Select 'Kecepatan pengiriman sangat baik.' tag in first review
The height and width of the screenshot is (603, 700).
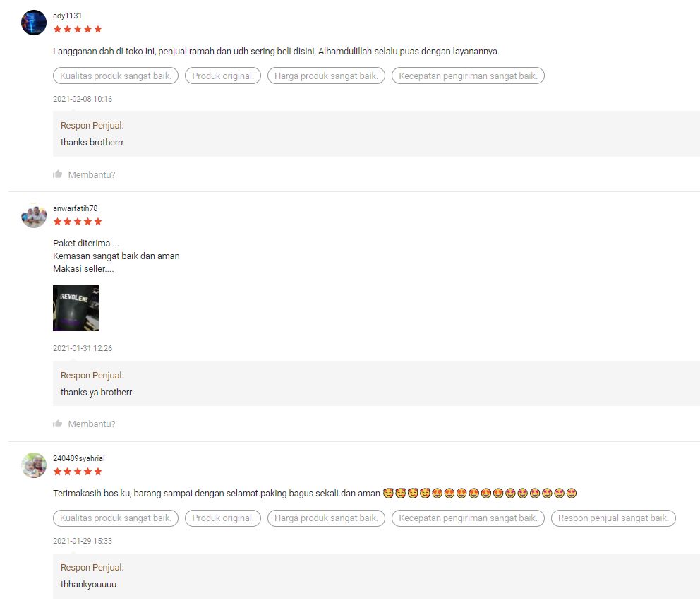[x=469, y=76]
